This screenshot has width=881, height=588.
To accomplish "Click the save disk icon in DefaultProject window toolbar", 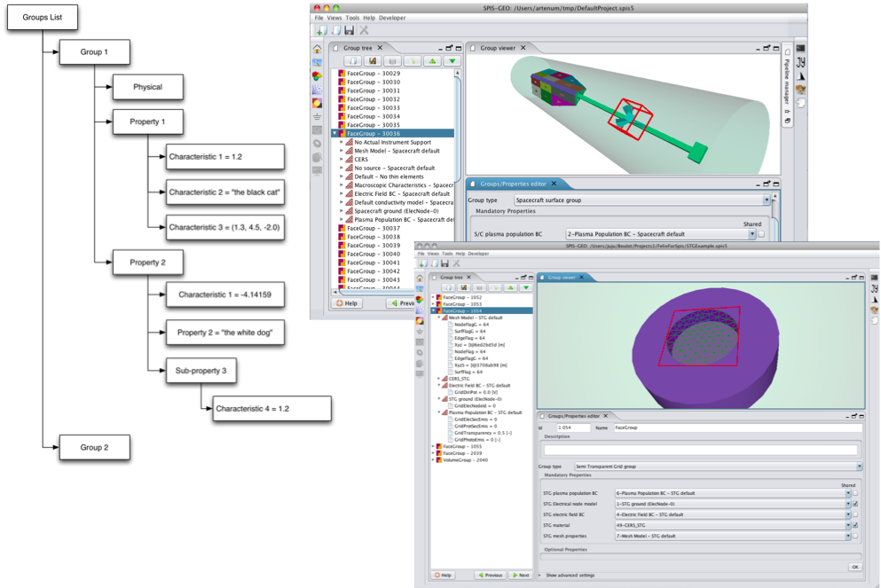I will [x=350, y=30].
